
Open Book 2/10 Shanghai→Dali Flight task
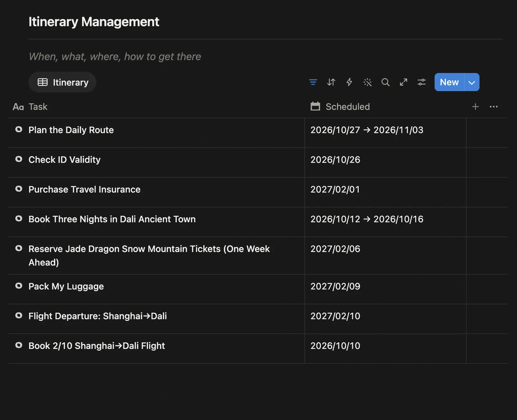point(97,346)
